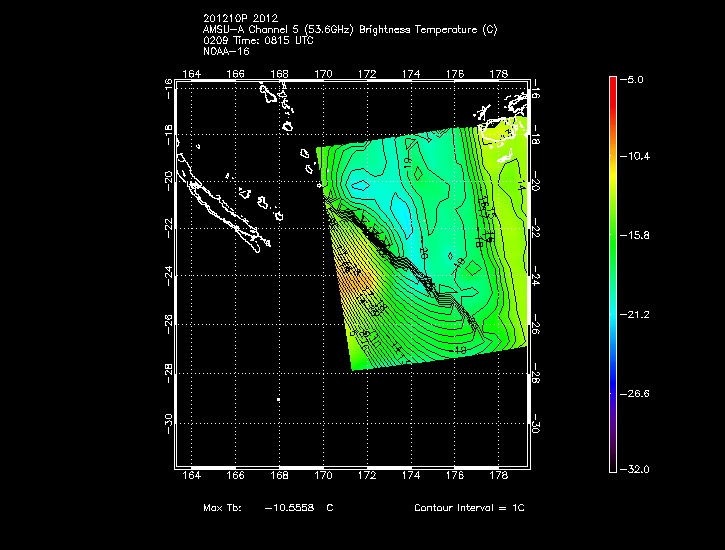Click the "0209 Time: 0815 UTC" timestamp line
The image size is (725, 550).
[x=257, y=40]
